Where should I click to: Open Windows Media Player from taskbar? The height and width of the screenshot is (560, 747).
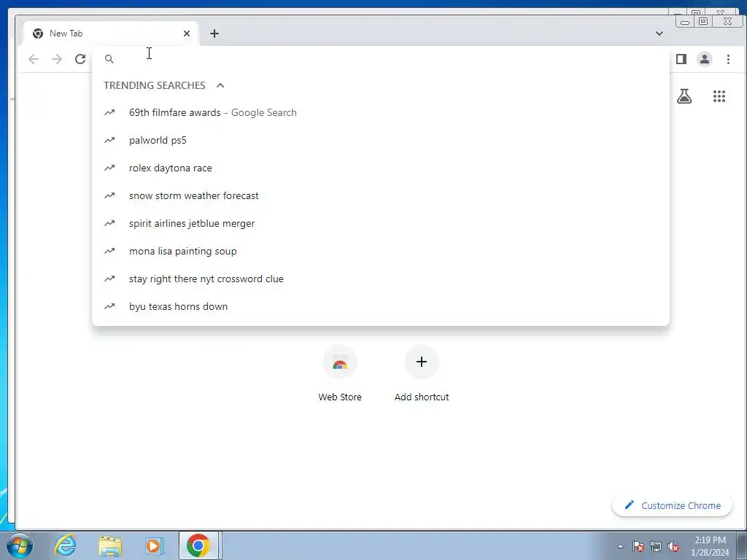153,545
